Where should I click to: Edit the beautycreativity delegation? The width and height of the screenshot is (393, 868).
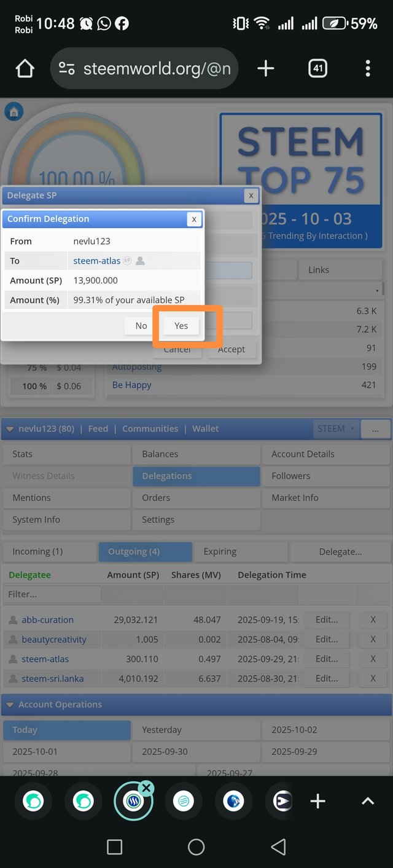pyautogui.click(x=327, y=639)
